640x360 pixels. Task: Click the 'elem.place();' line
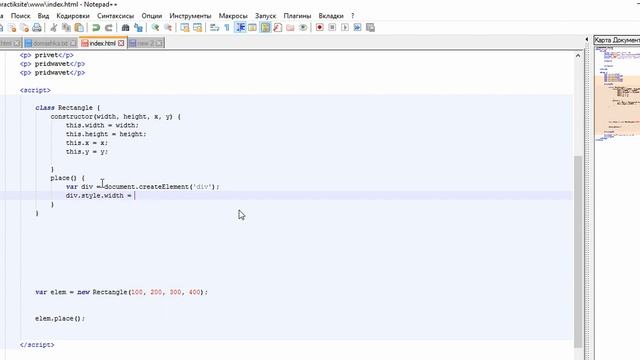[x=60, y=318]
